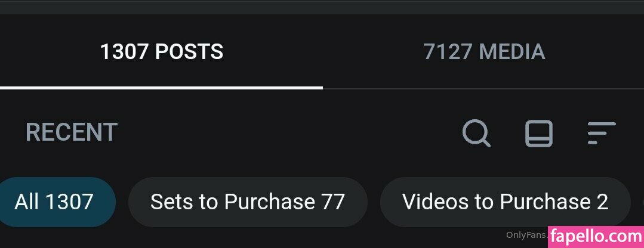Change feed display with the layout icon

[x=539, y=133]
